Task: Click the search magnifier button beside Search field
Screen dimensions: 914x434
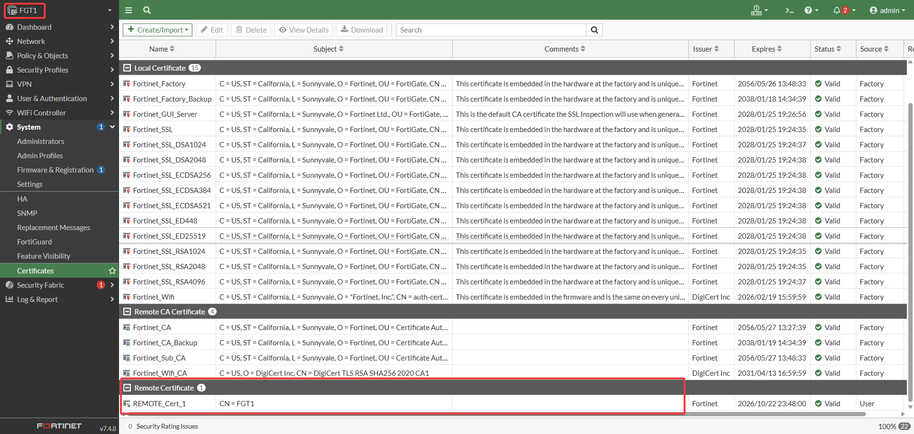Action: [594, 30]
